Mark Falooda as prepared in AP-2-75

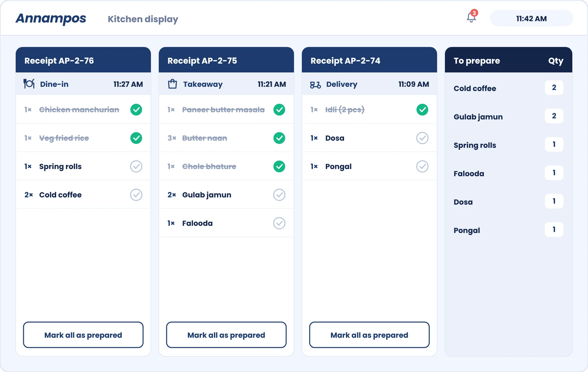(279, 223)
